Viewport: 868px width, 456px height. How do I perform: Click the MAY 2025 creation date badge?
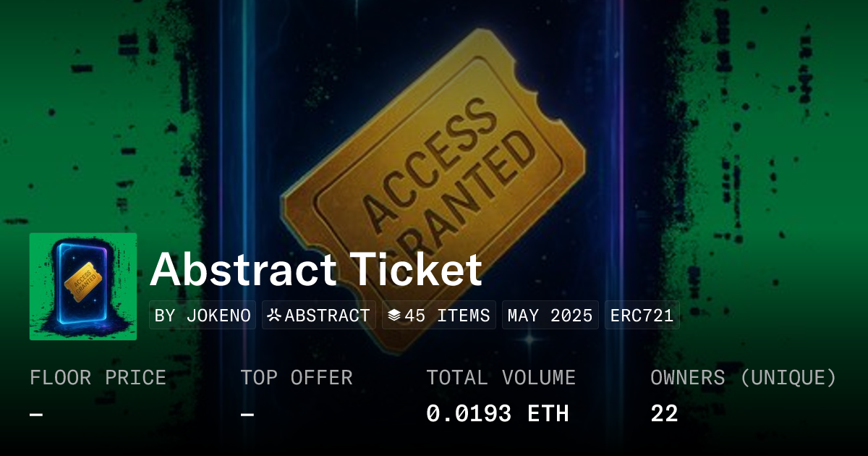(550, 316)
